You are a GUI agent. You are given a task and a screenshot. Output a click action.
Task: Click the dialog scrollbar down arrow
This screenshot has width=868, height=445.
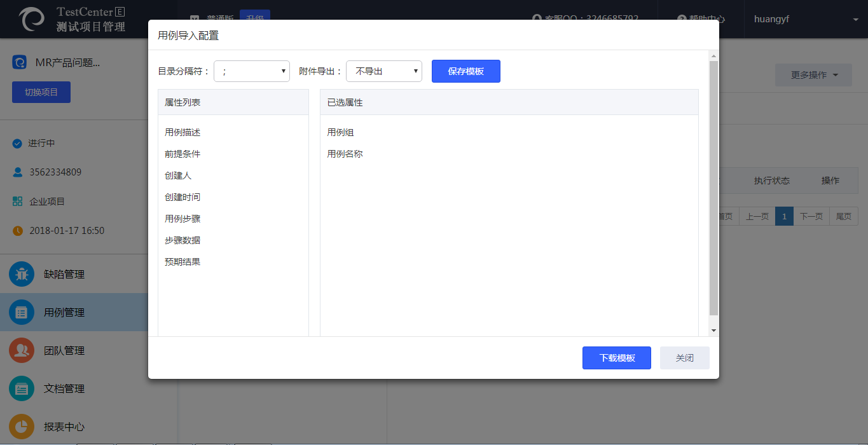pos(713,331)
